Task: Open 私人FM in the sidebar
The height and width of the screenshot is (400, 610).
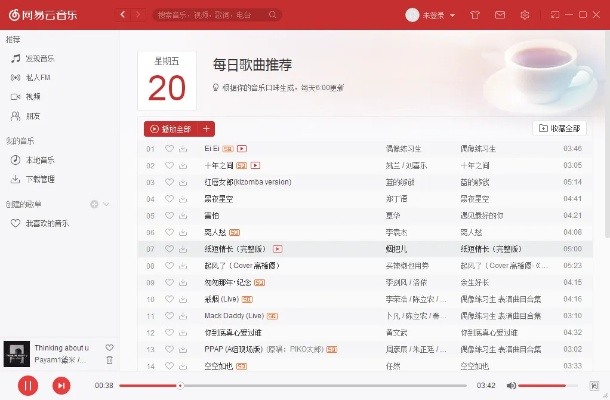Action: pyautogui.click(x=40, y=77)
